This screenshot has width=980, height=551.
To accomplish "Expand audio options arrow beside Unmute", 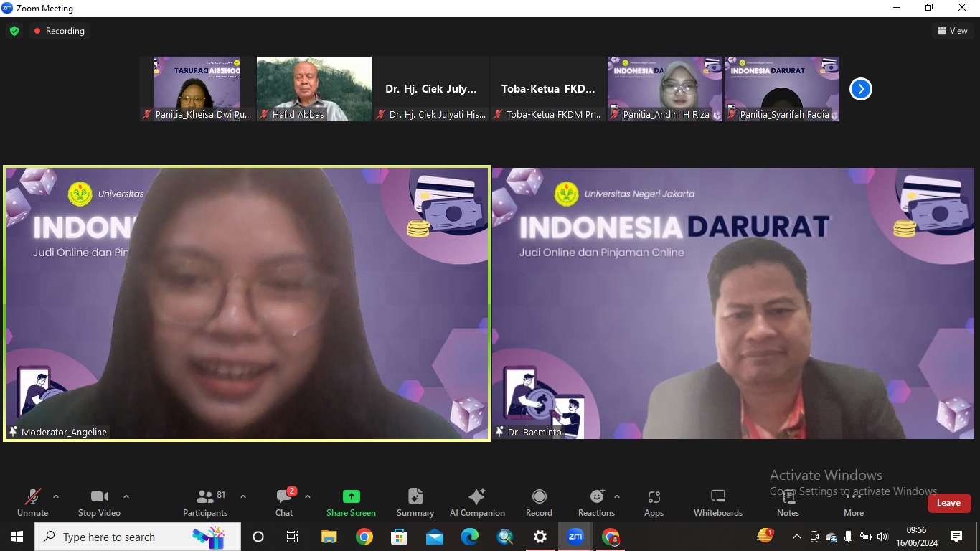I will coord(56,496).
